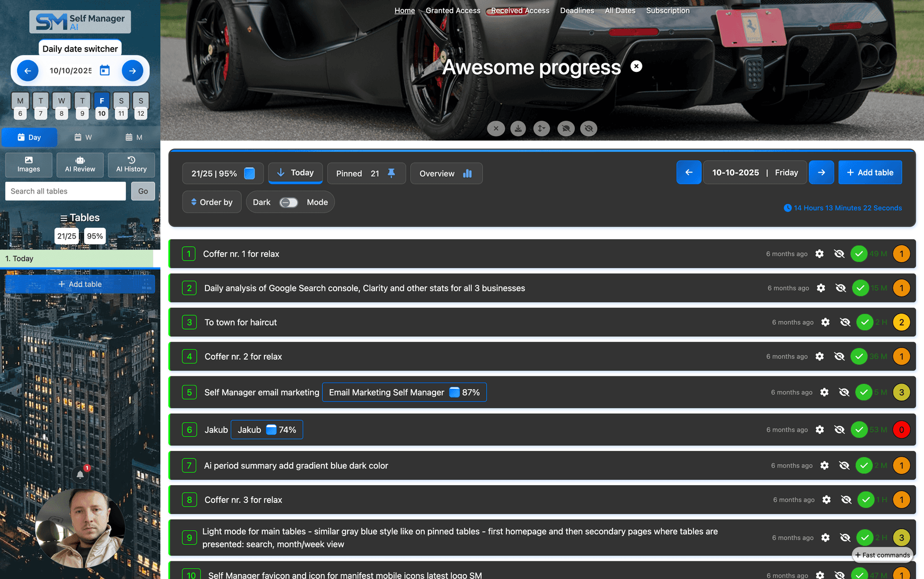Open AI History
Image resolution: width=924 pixels, height=579 pixels.
coord(131,165)
